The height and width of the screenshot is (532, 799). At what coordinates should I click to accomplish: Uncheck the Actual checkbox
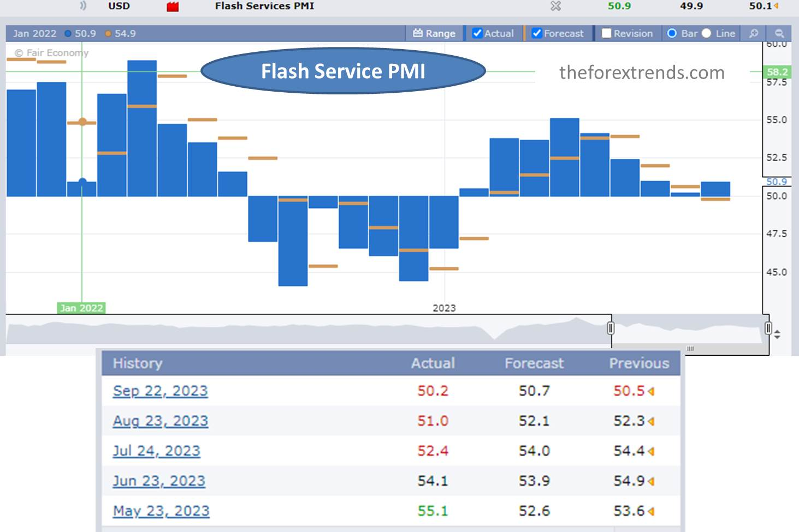(477, 33)
